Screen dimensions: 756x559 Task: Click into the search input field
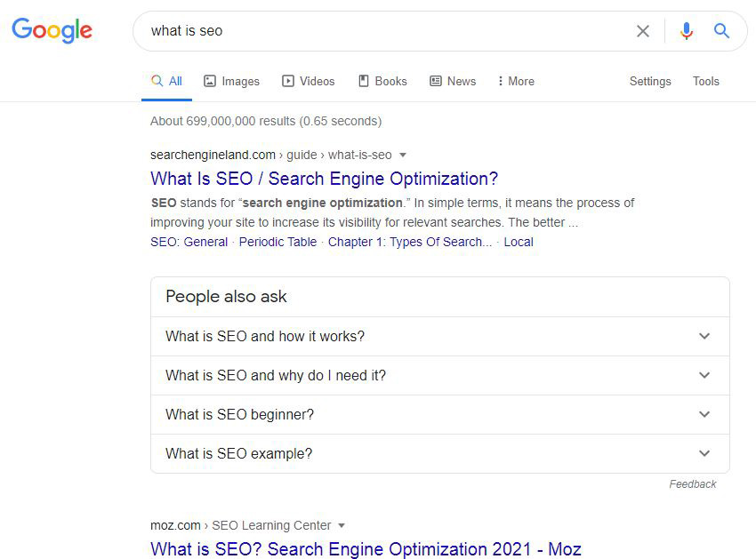coord(382,31)
